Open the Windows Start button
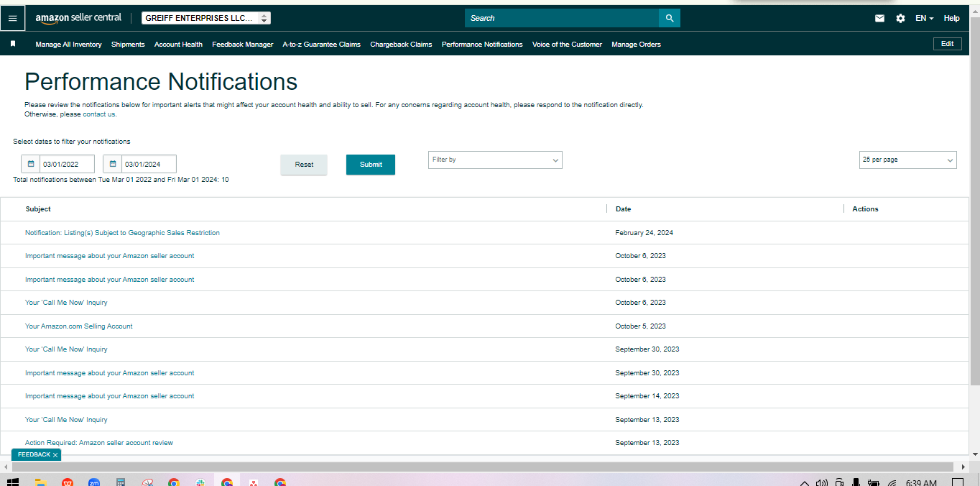This screenshot has width=980, height=486. tap(12, 482)
